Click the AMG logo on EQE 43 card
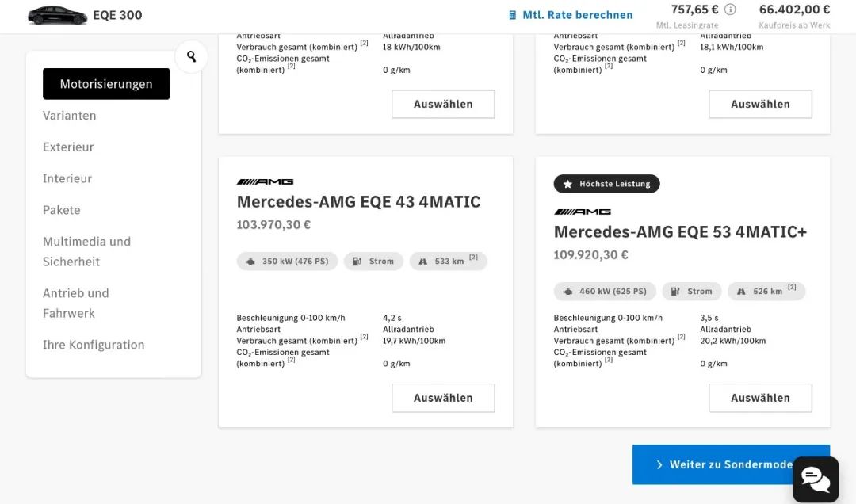The height and width of the screenshot is (504, 856). (265, 181)
